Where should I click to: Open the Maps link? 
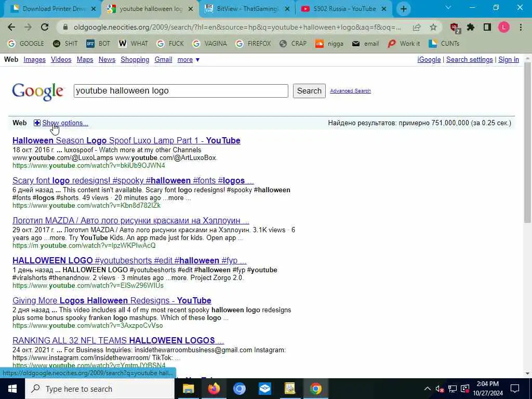click(85, 60)
